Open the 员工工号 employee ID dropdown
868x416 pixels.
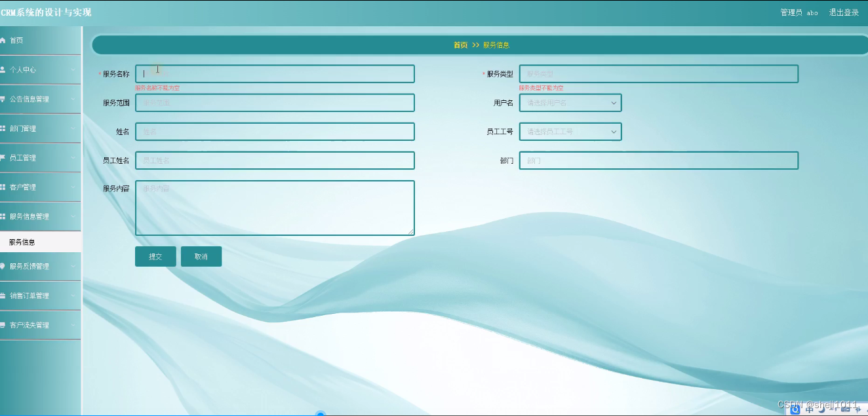tap(570, 131)
